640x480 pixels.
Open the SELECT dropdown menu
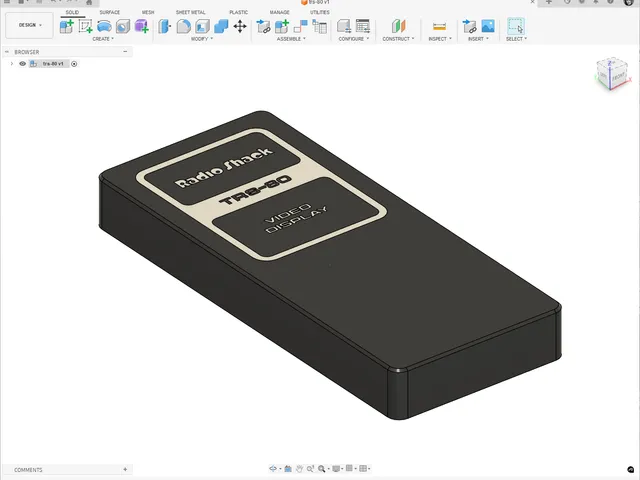point(516,39)
